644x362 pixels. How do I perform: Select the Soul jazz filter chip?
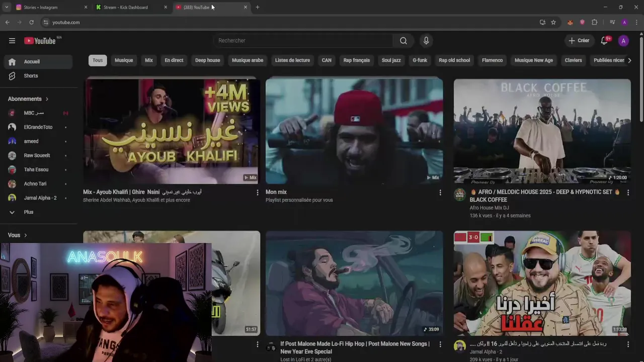click(x=391, y=60)
